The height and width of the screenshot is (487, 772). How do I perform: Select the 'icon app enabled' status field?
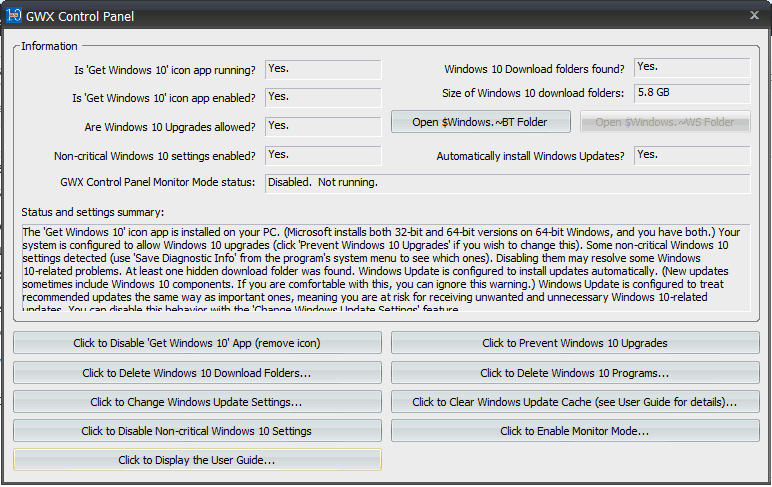(x=323, y=97)
